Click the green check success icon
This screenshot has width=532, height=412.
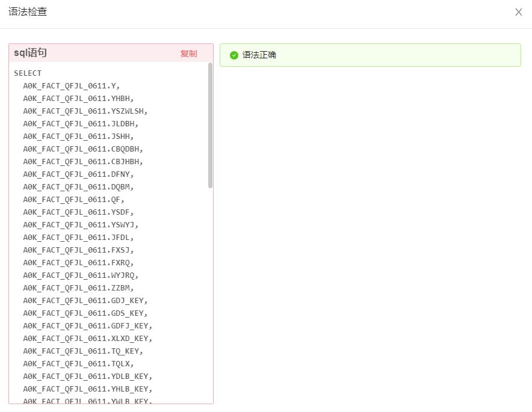pos(234,55)
